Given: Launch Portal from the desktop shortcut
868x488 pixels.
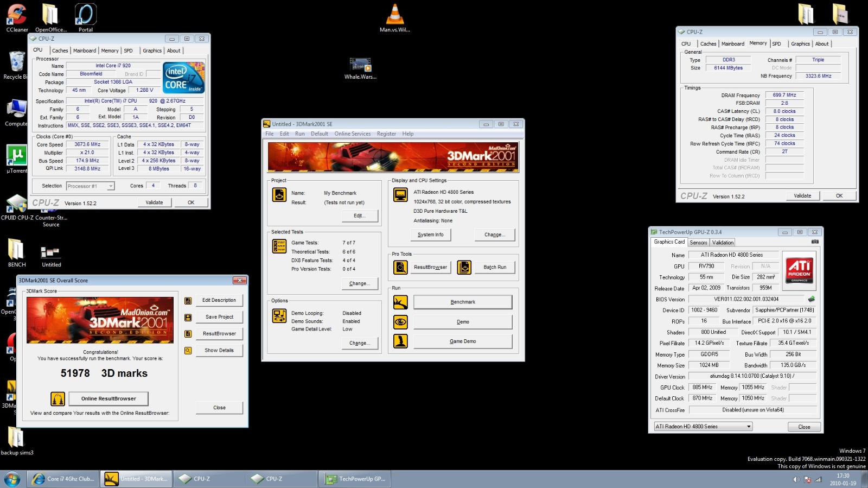Looking at the screenshot, I should pyautogui.click(x=85, y=17).
